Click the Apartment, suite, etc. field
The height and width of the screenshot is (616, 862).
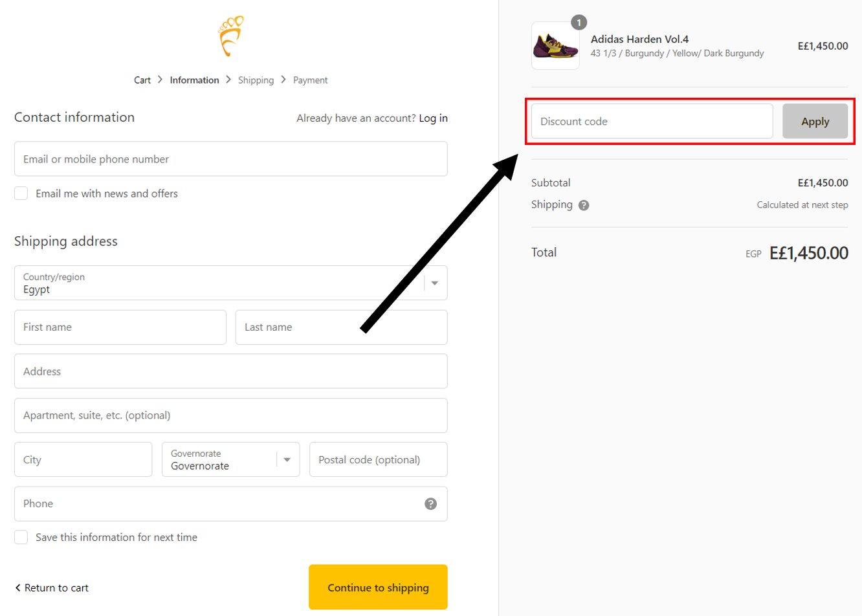click(x=231, y=415)
